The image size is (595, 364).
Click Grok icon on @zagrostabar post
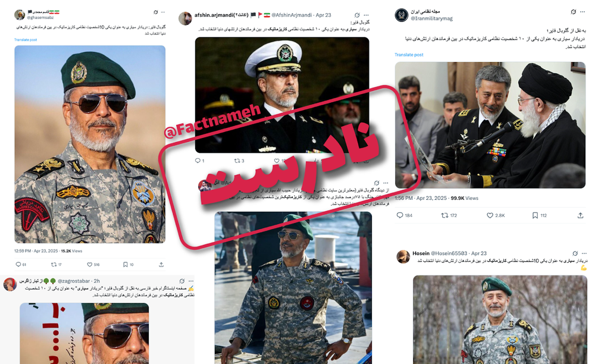181,281
